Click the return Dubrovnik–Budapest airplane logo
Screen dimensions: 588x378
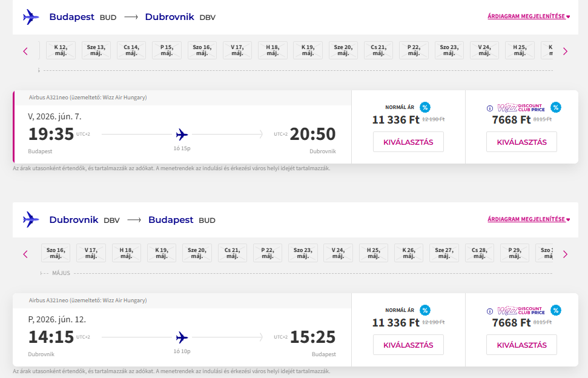[30, 219]
